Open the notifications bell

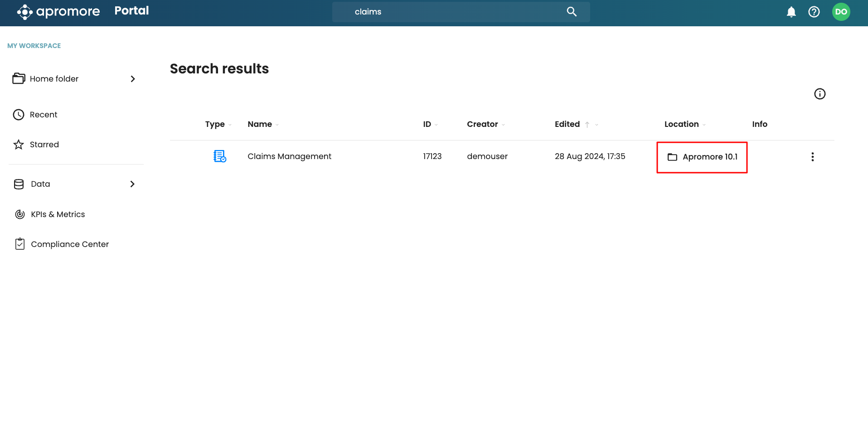791,12
